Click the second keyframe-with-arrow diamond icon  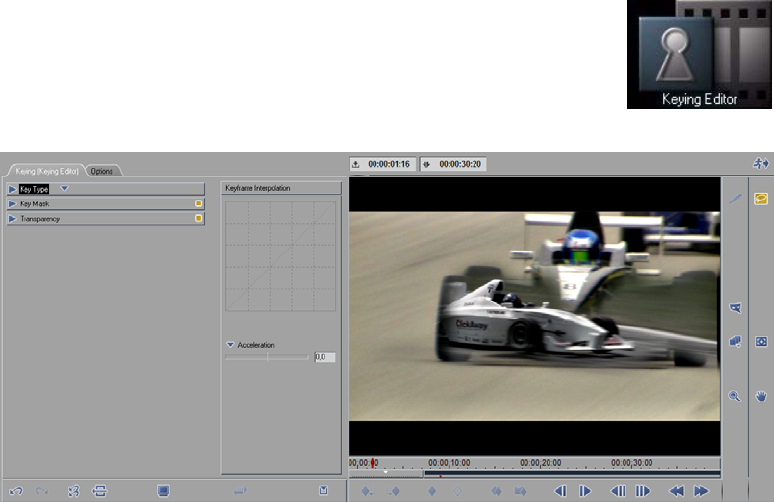pos(393,491)
